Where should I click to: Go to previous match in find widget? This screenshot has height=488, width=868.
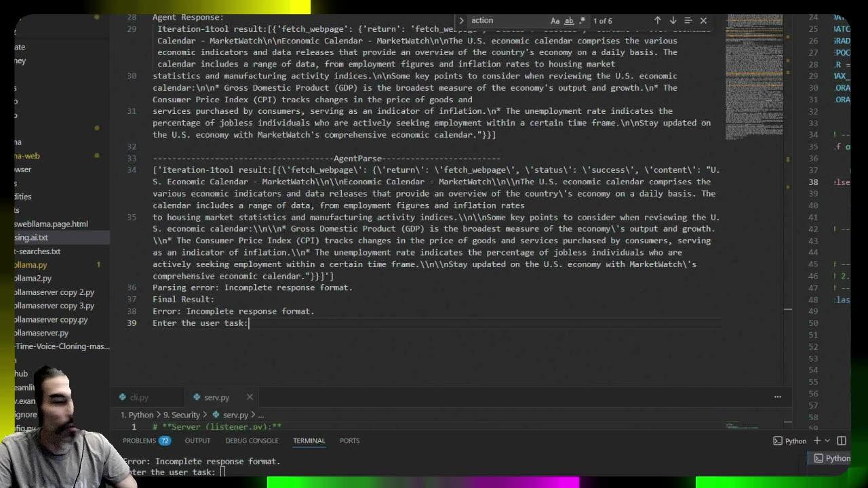[x=657, y=21]
